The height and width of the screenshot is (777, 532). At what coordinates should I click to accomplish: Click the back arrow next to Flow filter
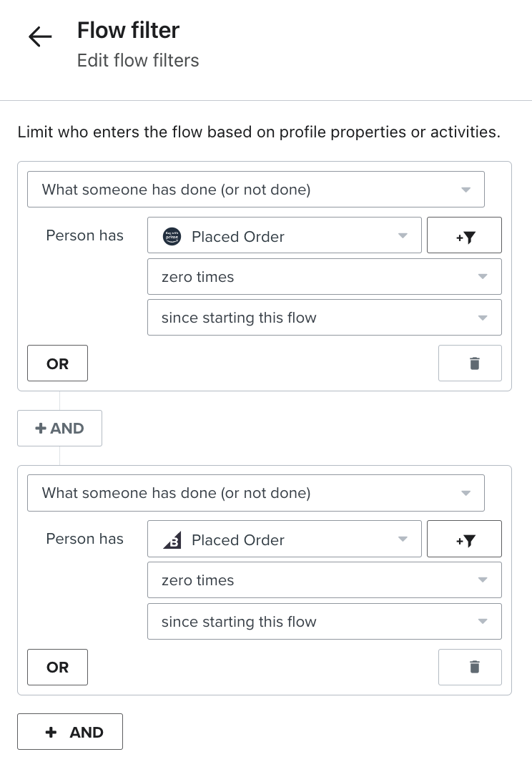40,37
